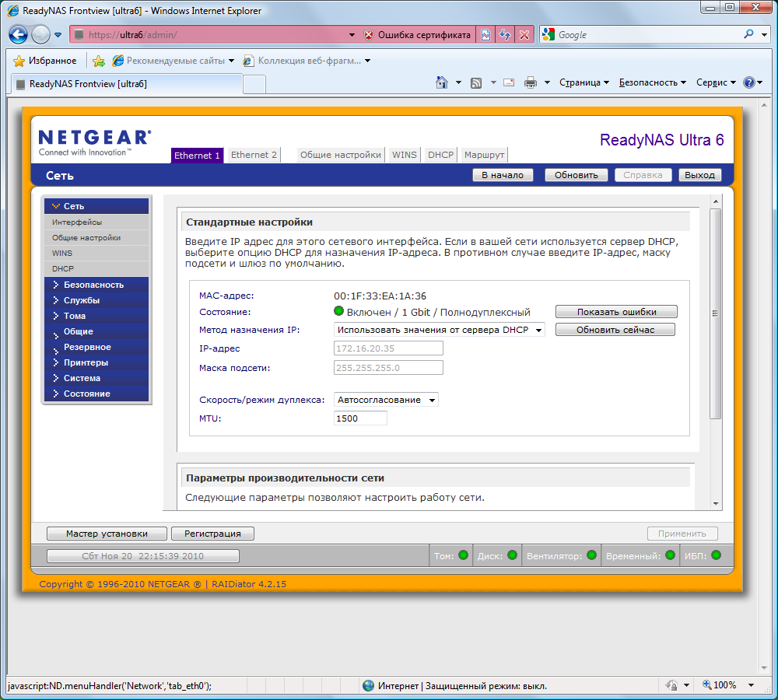
Task: Click the MTU input field
Action: pos(360,418)
